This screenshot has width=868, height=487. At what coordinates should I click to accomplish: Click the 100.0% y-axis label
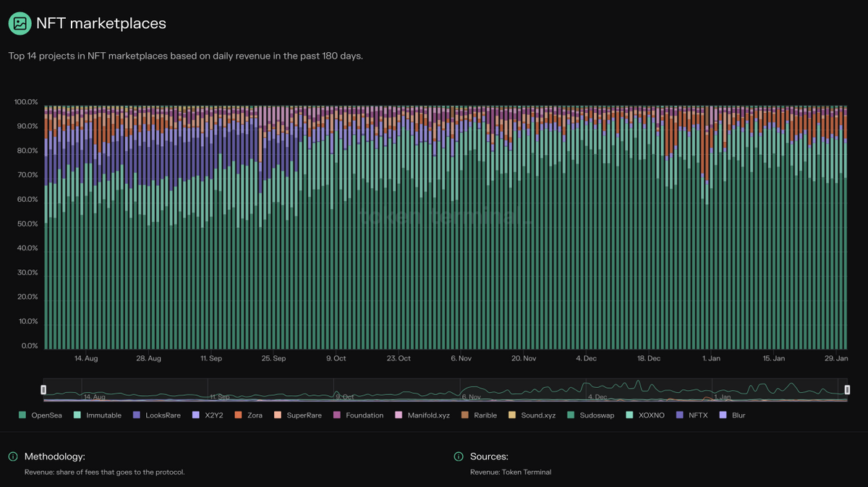(x=26, y=102)
